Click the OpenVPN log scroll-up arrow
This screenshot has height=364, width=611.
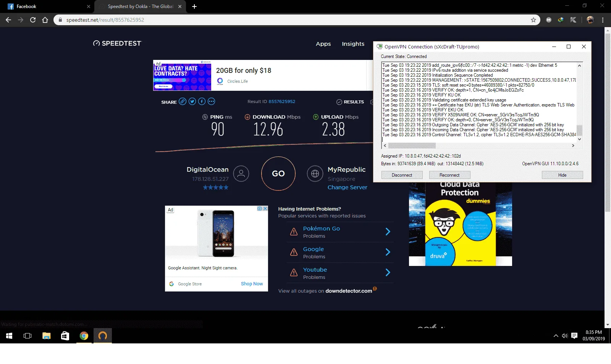[579, 66]
